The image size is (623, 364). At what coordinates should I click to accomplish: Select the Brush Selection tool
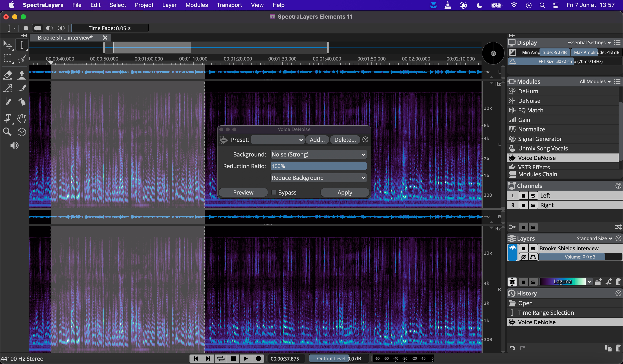coord(22,59)
